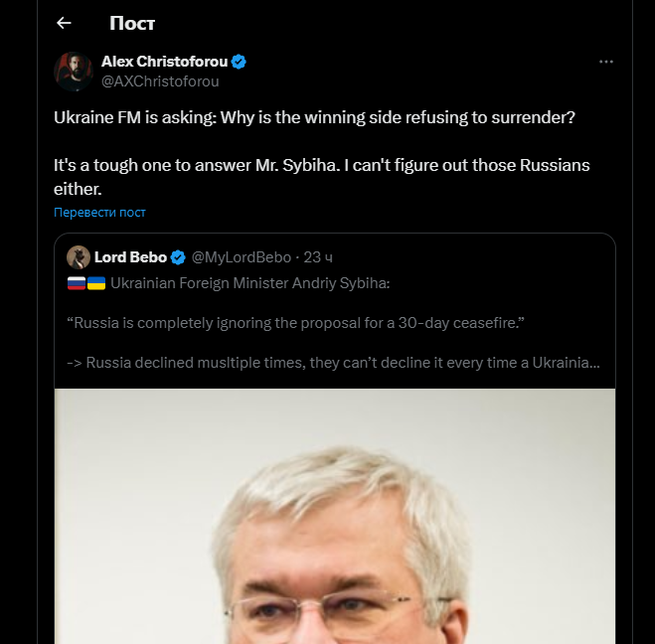Image resolution: width=655 pixels, height=644 pixels.
Task: Open the quoted post's photo
Action: tap(335, 515)
